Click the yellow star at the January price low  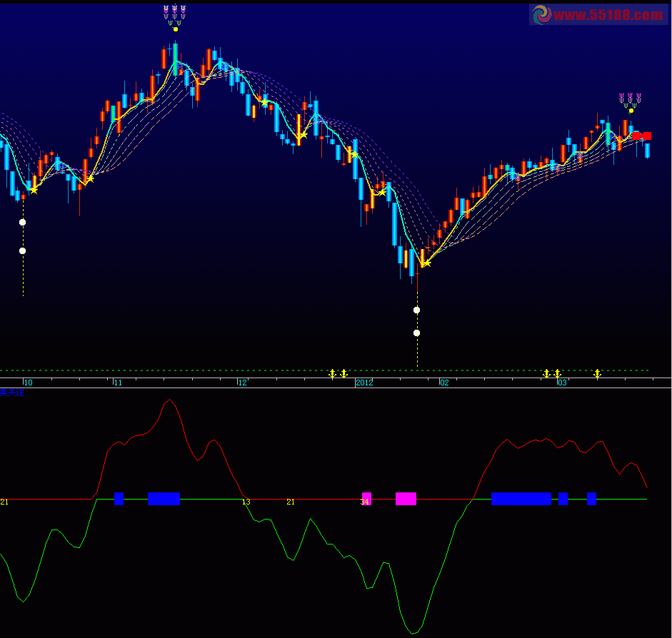426,263
